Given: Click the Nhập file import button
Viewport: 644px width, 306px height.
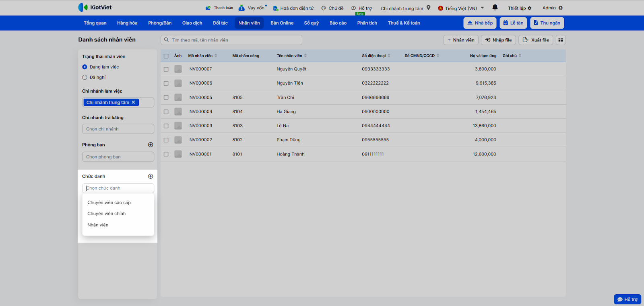Looking at the screenshot, I should click(498, 40).
